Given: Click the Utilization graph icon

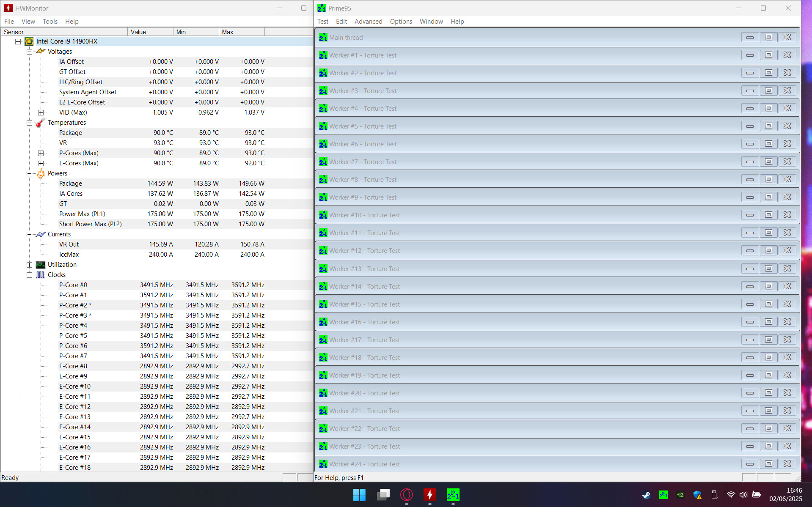Looking at the screenshot, I should (x=41, y=265).
